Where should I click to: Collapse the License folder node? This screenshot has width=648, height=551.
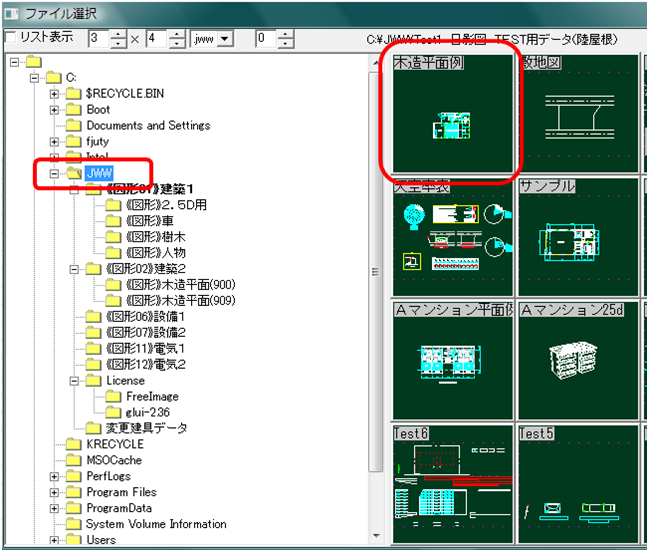coord(75,380)
